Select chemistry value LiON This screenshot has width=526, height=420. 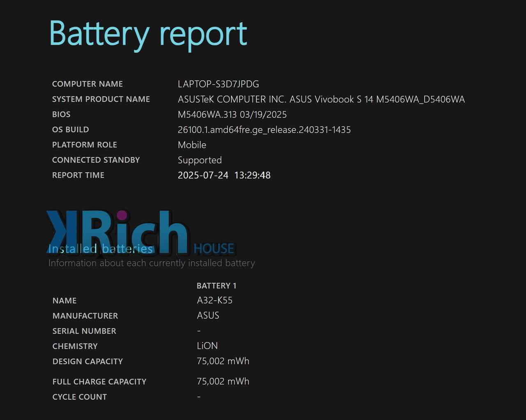pos(207,346)
